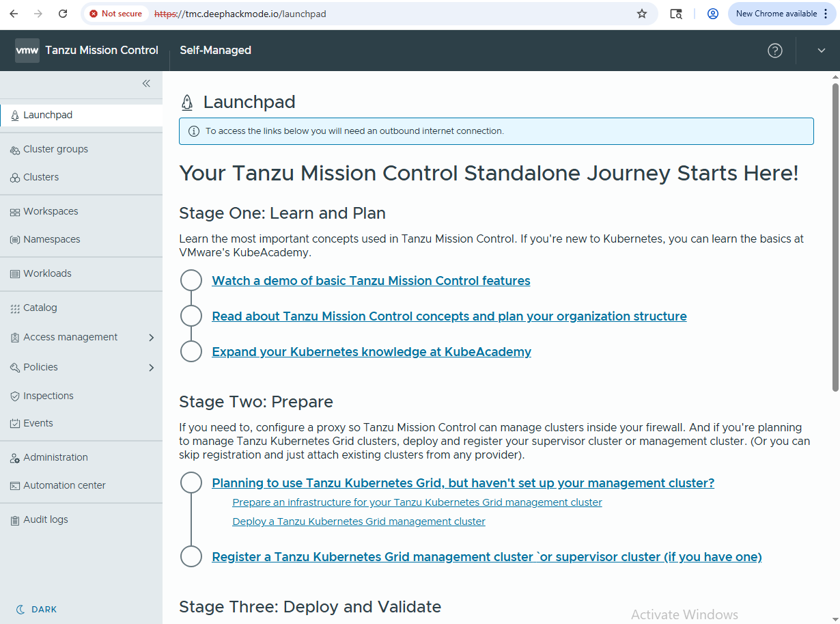Viewport: 840px width, 624px height.
Task: Bookmark this page with the star icon
Action: click(642, 14)
